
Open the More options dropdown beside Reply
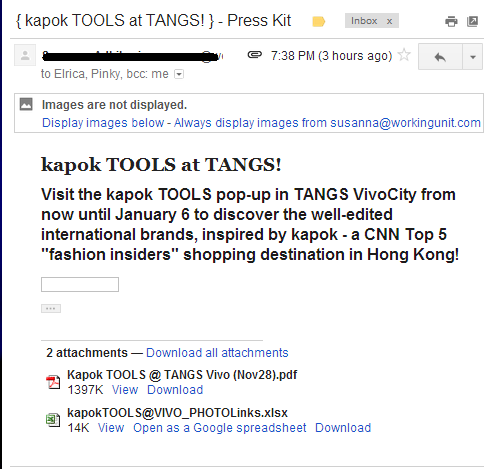click(x=473, y=57)
